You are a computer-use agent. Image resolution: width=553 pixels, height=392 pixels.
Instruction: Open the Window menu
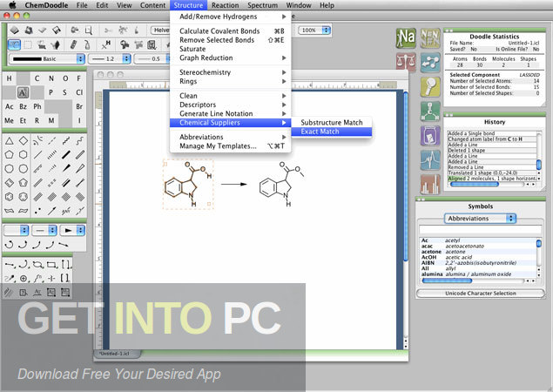299,5
